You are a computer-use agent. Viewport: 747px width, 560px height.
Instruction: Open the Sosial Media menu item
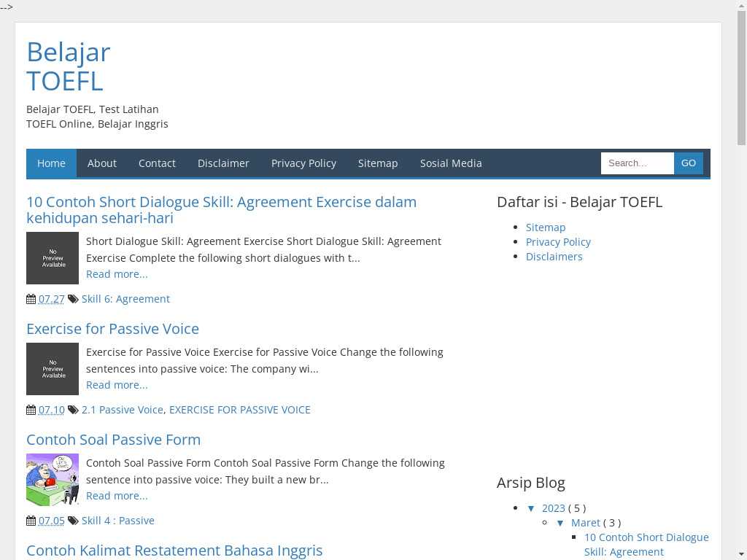451,163
